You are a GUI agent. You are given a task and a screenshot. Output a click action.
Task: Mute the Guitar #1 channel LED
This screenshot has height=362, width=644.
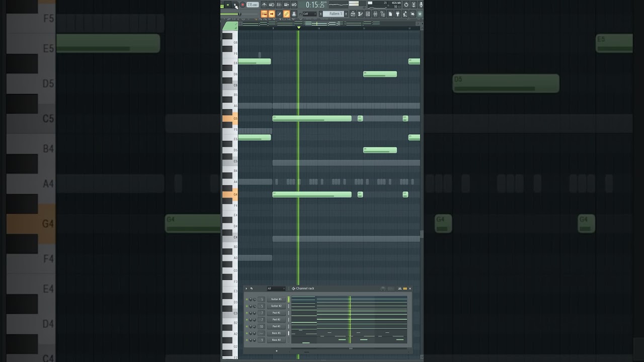coord(247,299)
